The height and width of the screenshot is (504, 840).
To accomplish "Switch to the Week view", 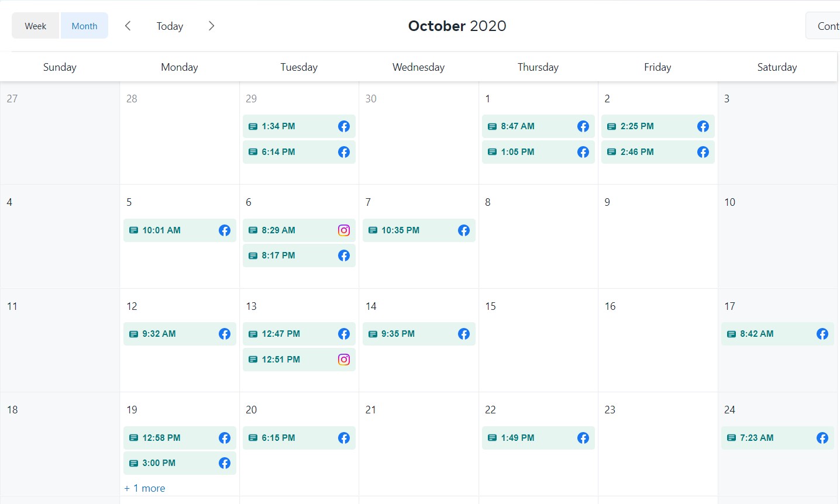I will 36,26.
